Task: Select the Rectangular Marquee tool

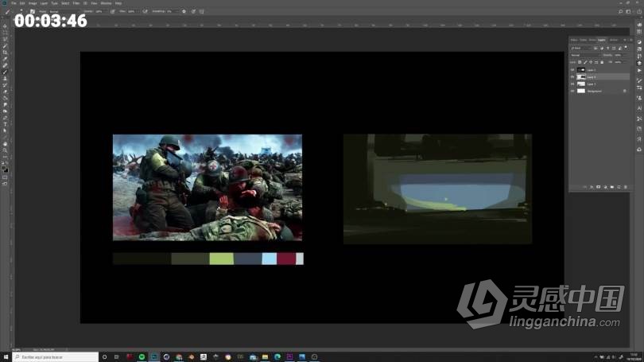Action: [x=5, y=33]
